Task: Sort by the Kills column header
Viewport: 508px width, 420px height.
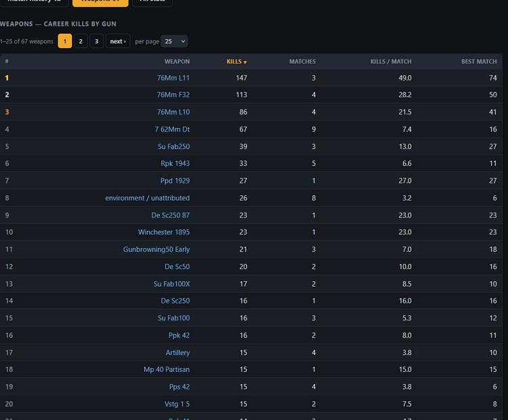Action: tap(234, 62)
